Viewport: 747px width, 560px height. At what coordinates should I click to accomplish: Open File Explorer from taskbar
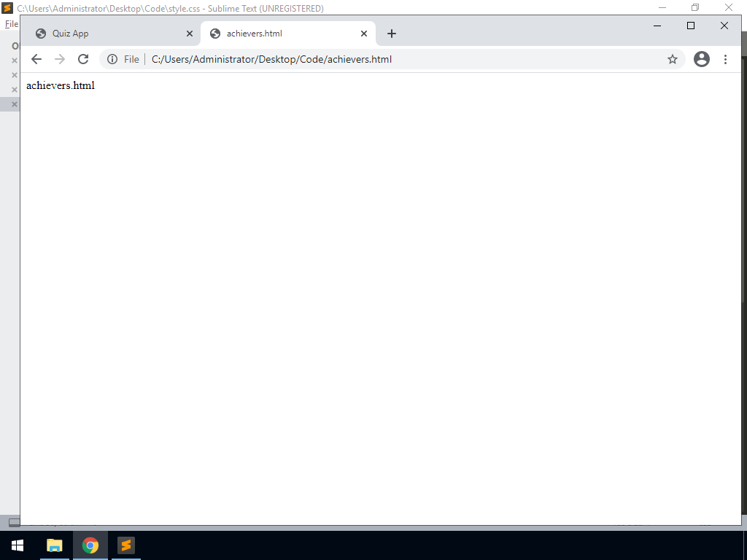tap(54, 545)
